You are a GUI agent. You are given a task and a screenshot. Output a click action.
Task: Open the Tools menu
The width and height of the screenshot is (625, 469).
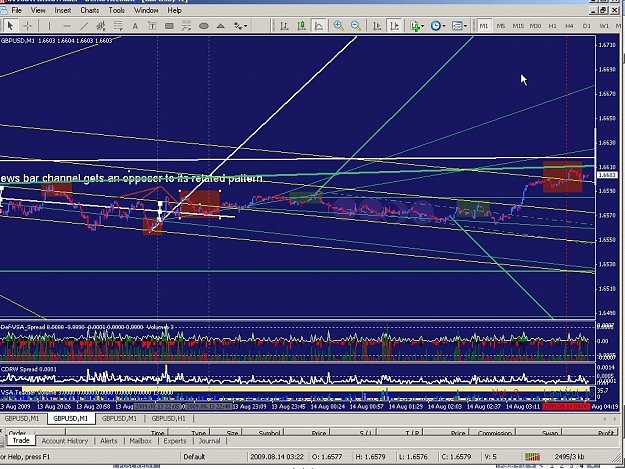click(x=117, y=10)
